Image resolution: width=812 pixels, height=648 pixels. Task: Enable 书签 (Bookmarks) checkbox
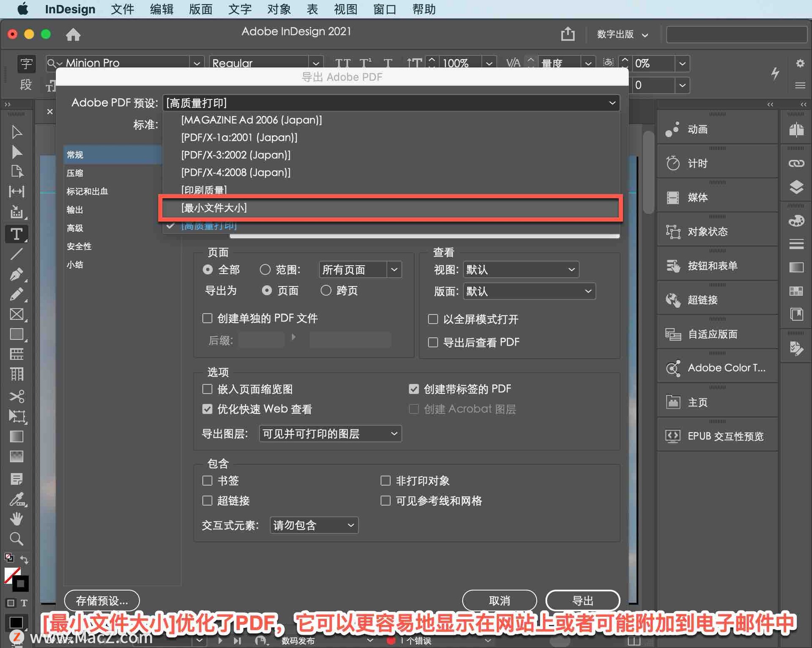point(207,481)
